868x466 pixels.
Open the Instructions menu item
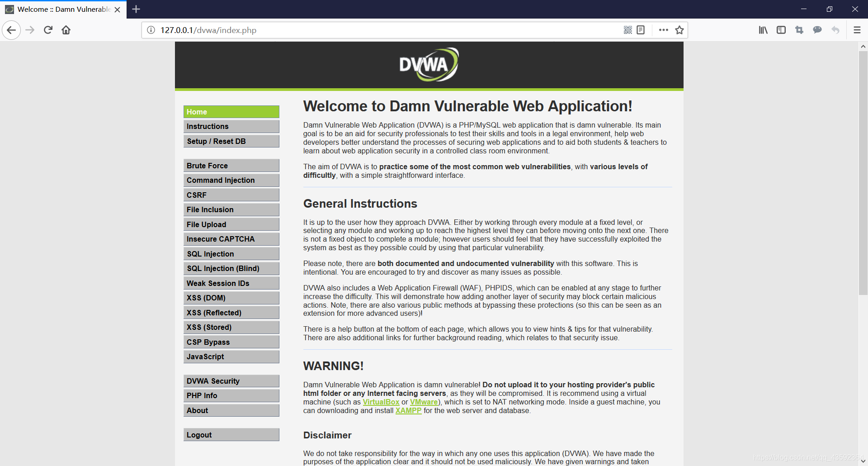(231, 126)
